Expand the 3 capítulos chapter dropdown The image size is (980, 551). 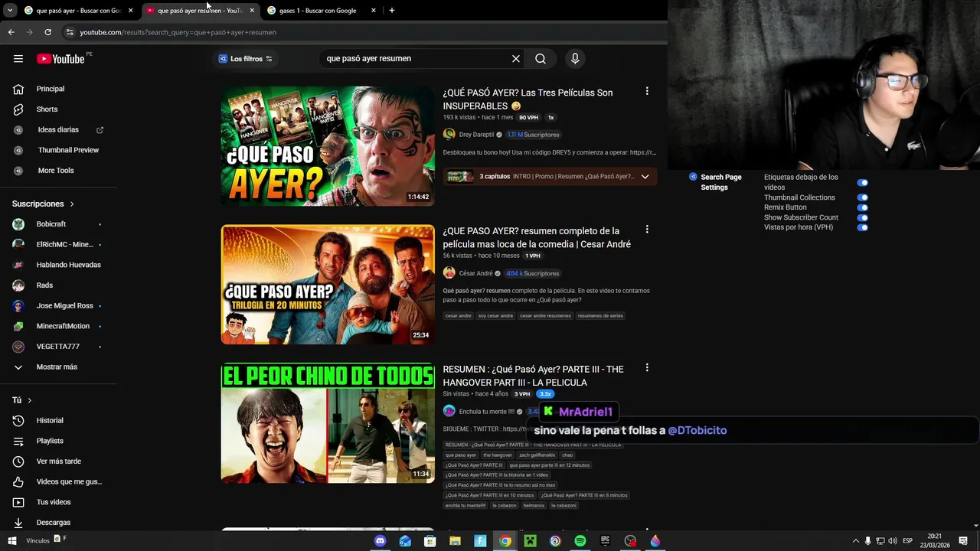645,177
